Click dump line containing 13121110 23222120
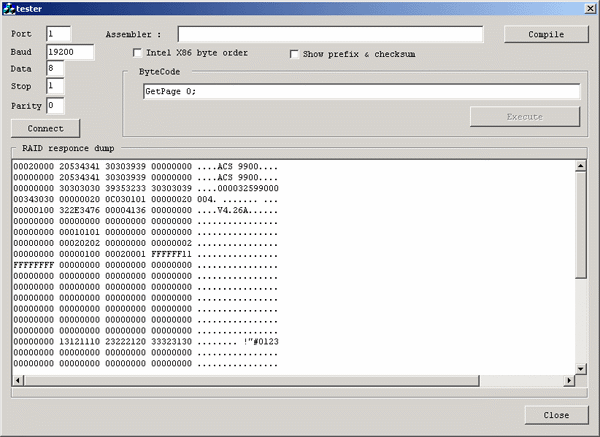 (x=146, y=342)
